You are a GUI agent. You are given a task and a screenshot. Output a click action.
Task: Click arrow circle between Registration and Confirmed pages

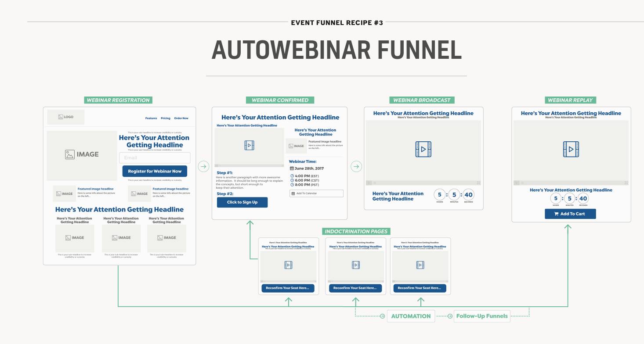point(203,166)
